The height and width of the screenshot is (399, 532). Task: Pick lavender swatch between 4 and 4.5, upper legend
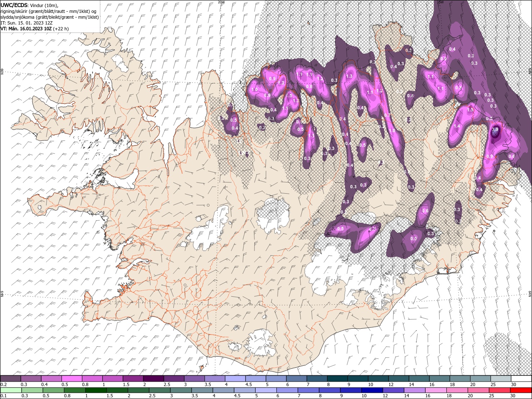[x=235, y=379]
